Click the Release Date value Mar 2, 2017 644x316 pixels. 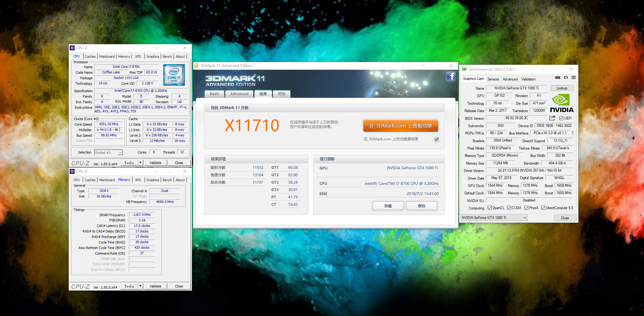click(x=498, y=111)
